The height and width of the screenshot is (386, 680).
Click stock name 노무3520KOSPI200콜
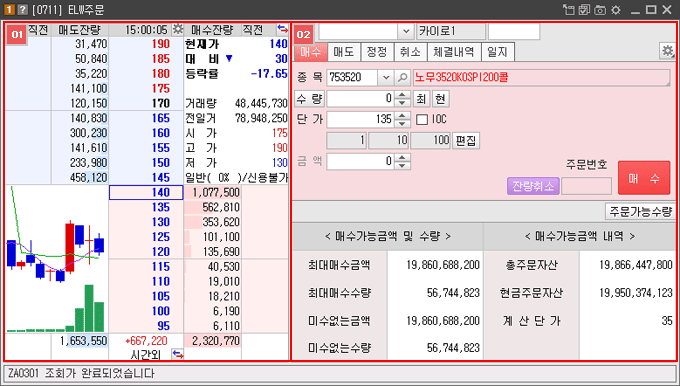pyautogui.click(x=461, y=78)
